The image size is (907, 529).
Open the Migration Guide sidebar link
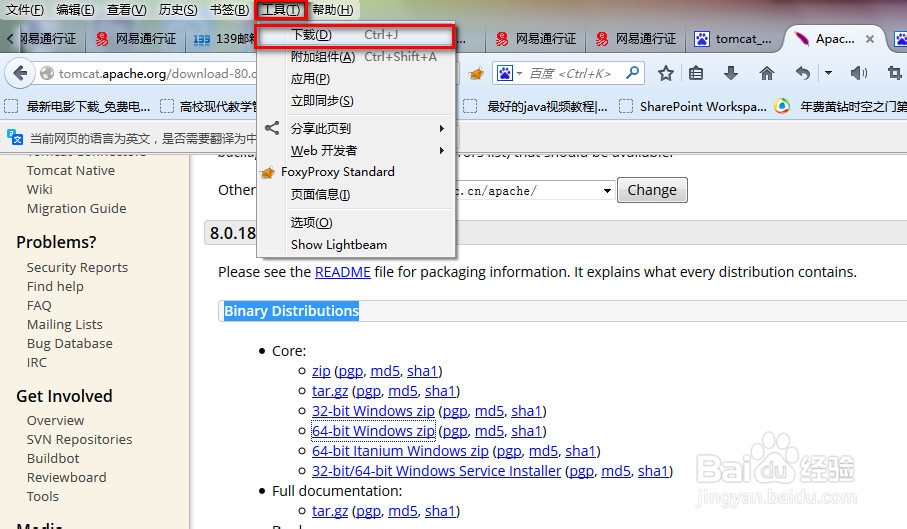tap(76, 208)
